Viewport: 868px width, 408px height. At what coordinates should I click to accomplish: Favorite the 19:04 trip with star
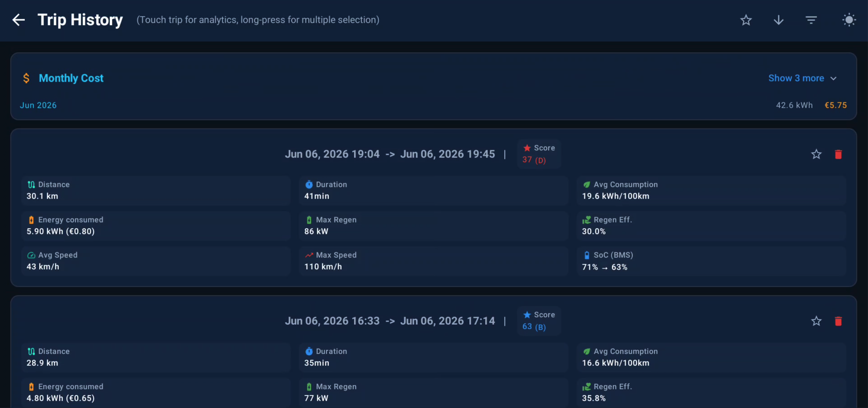point(816,154)
